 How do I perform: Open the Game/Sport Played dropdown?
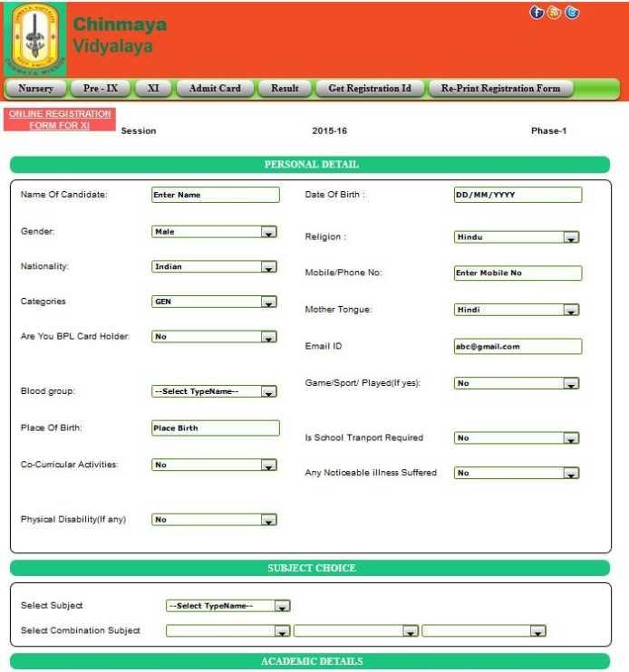click(x=517, y=383)
